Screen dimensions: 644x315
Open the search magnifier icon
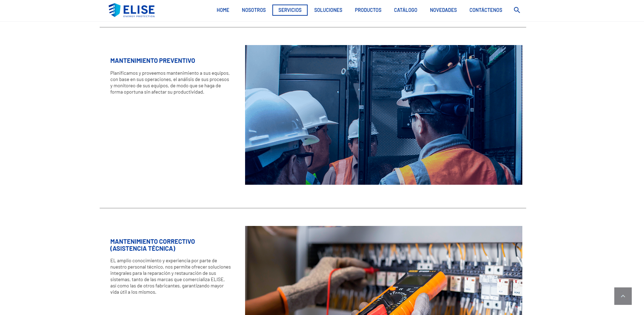point(517,10)
